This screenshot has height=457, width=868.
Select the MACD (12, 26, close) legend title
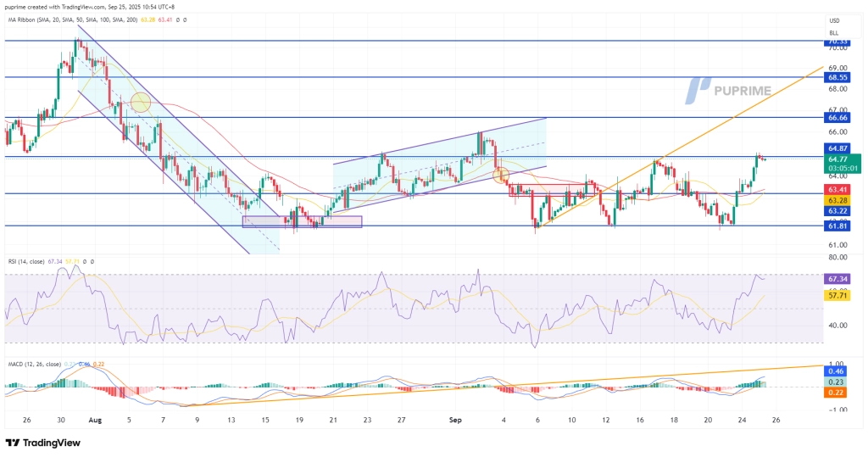click(x=34, y=365)
